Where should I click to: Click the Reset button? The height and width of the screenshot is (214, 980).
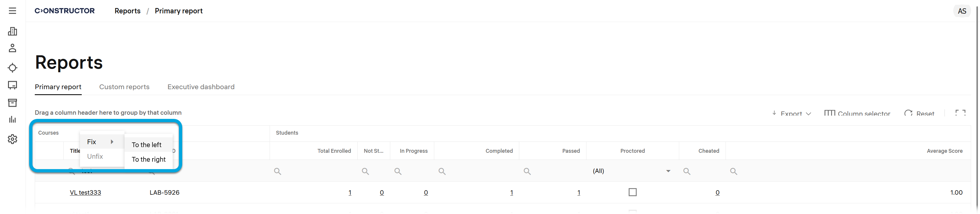pyautogui.click(x=919, y=113)
